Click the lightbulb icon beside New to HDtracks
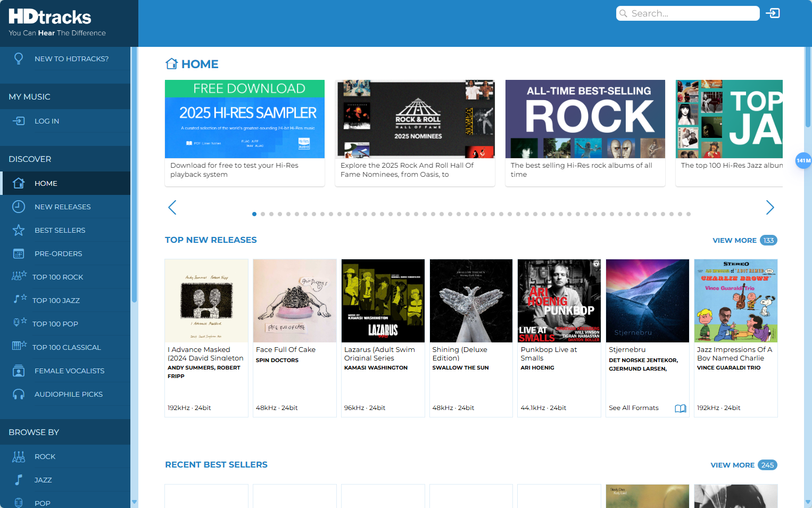812x508 pixels. (19, 59)
